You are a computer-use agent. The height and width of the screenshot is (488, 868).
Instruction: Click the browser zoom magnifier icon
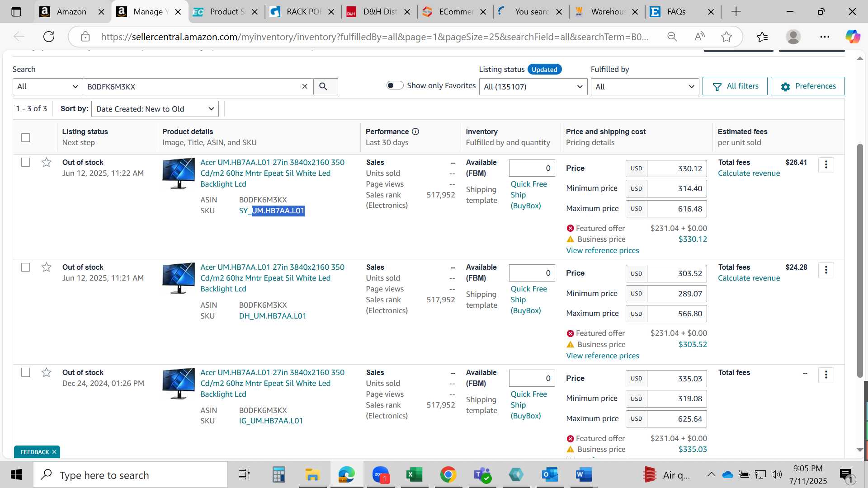pyautogui.click(x=672, y=37)
